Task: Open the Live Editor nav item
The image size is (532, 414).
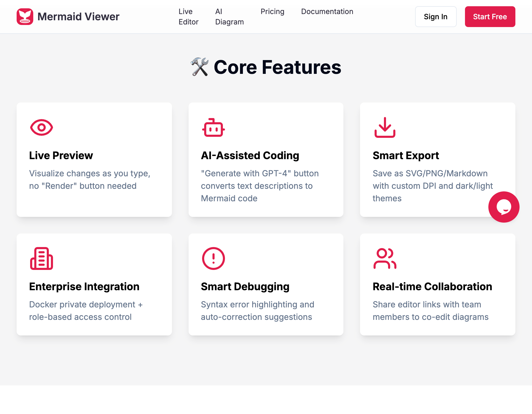Action: 188,17
